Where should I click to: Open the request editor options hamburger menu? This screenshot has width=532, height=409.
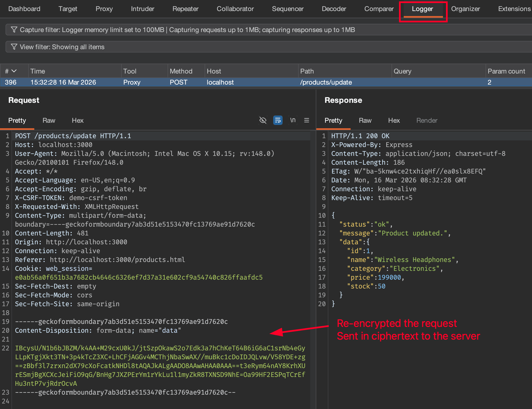[x=307, y=120]
